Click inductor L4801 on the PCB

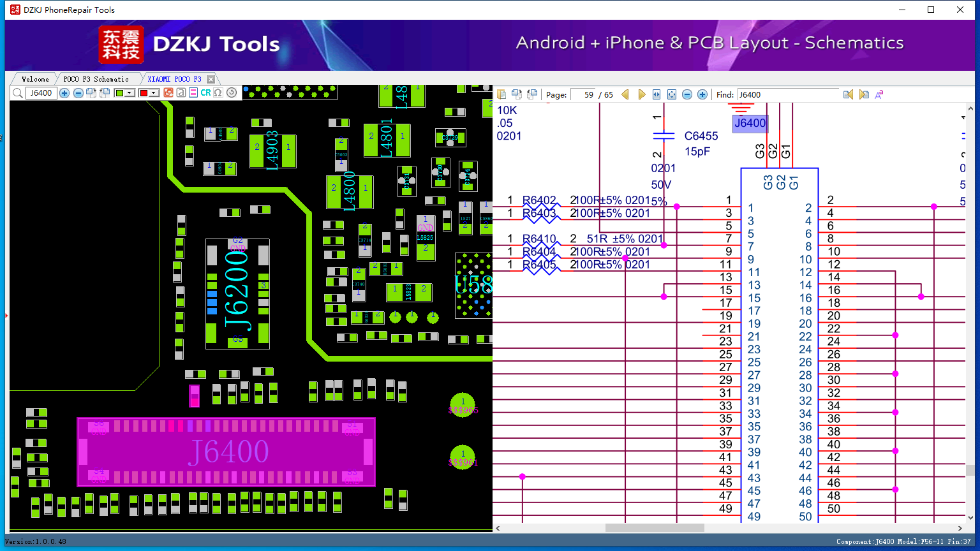click(387, 140)
